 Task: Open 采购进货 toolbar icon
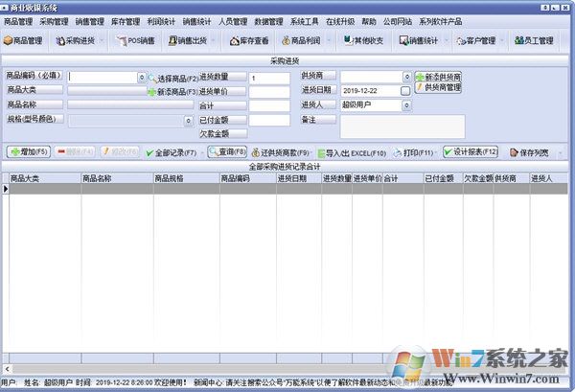(x=76, y=40)
